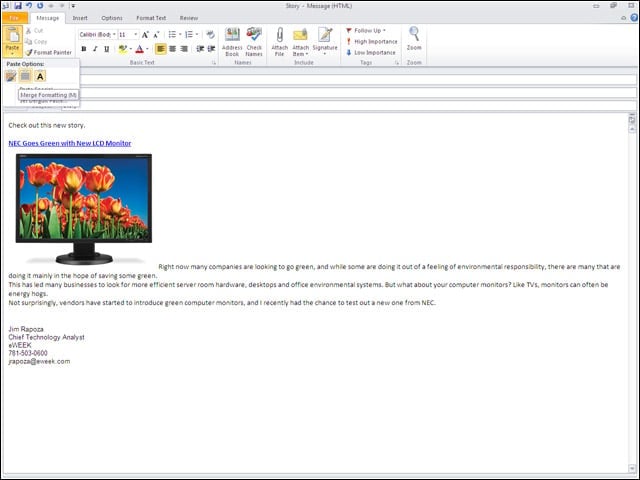Click email address jrapoza@eweek.com
640x480 pixels.
pyautogui.click(x=39, y=361)
